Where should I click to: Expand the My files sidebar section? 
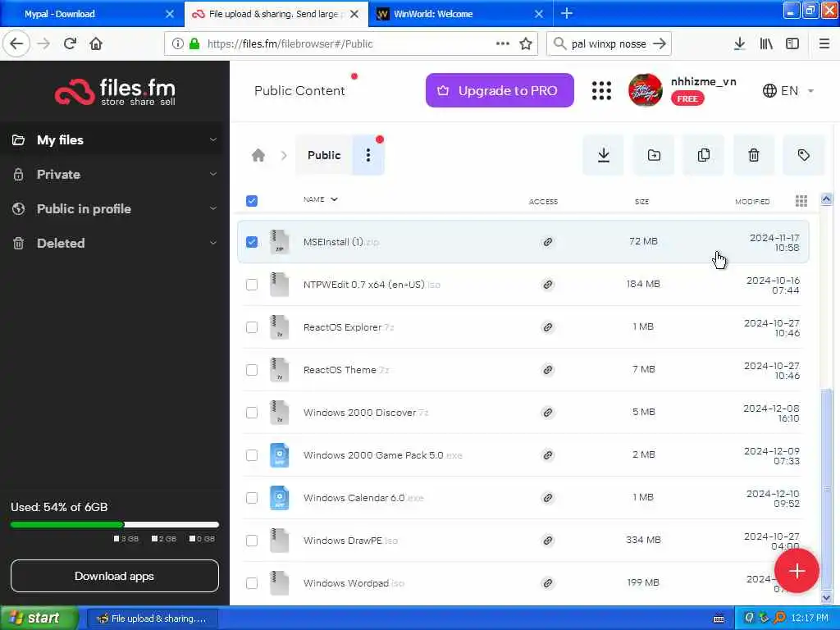[213, 139]
